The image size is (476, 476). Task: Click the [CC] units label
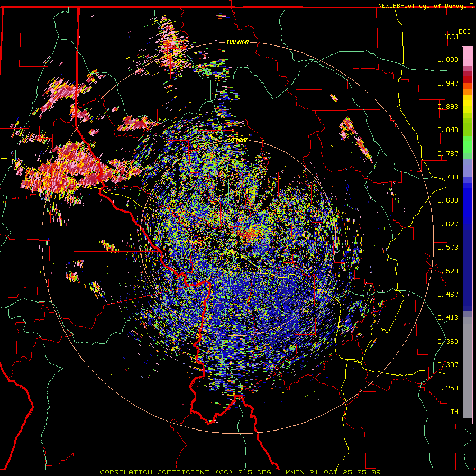tap(452, 36)
